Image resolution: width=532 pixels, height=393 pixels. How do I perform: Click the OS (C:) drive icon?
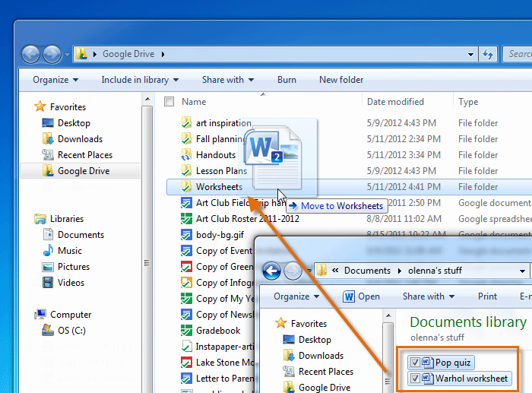click(x=48, y=330)
